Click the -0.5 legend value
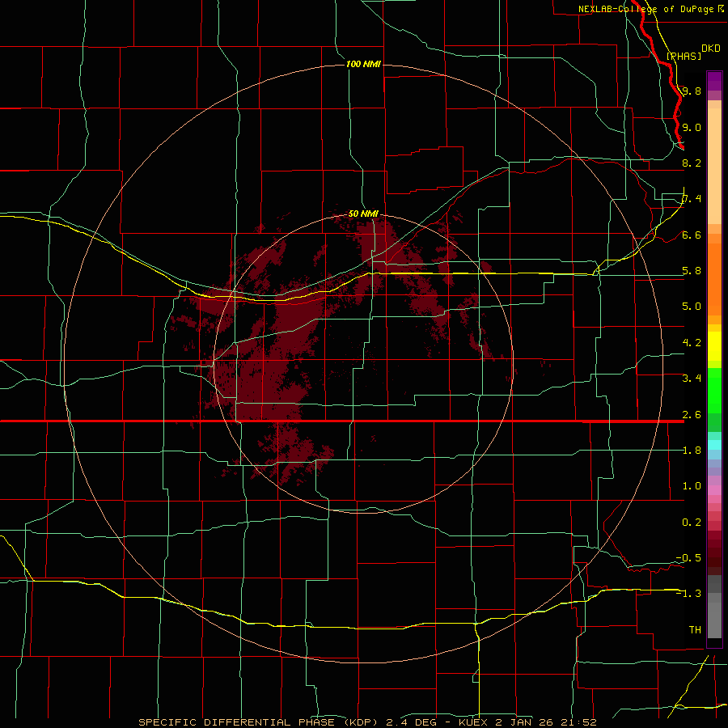 (688, 557)
